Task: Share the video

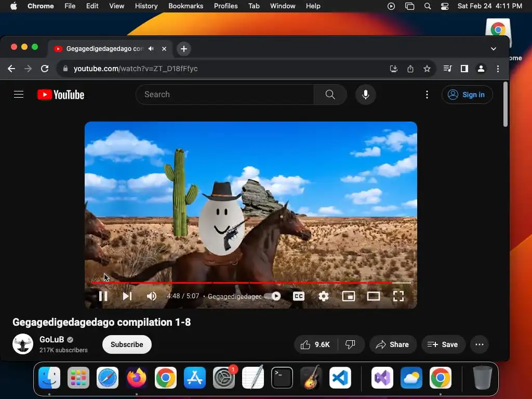Action: point(393,344)
